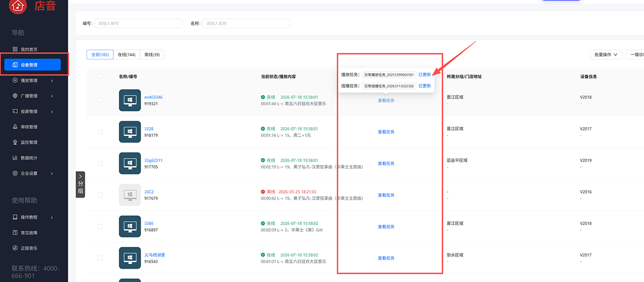Click the 数据统计 bar chart icon
This screenshot has width=644, height=282.
click(x=15, y=158)
